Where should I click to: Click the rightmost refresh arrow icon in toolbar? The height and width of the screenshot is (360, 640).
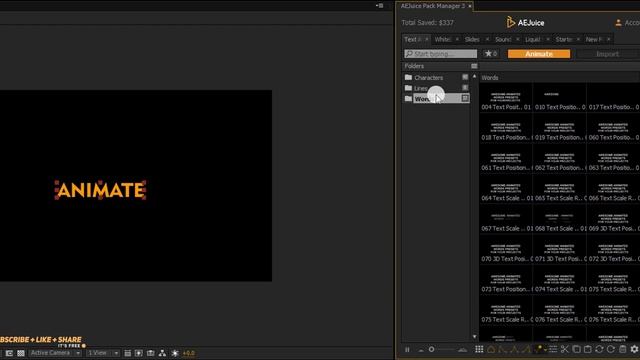click(611, 349)
